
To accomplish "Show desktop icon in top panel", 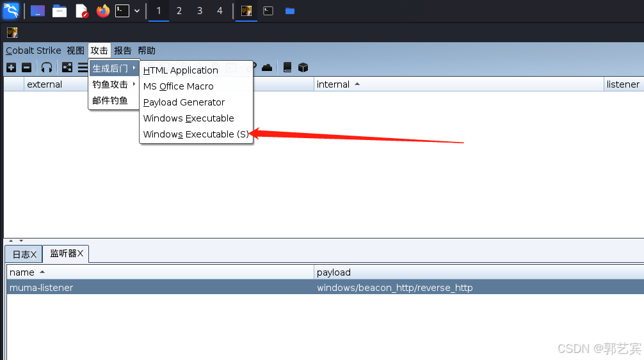I will click(x=38, y=11).
